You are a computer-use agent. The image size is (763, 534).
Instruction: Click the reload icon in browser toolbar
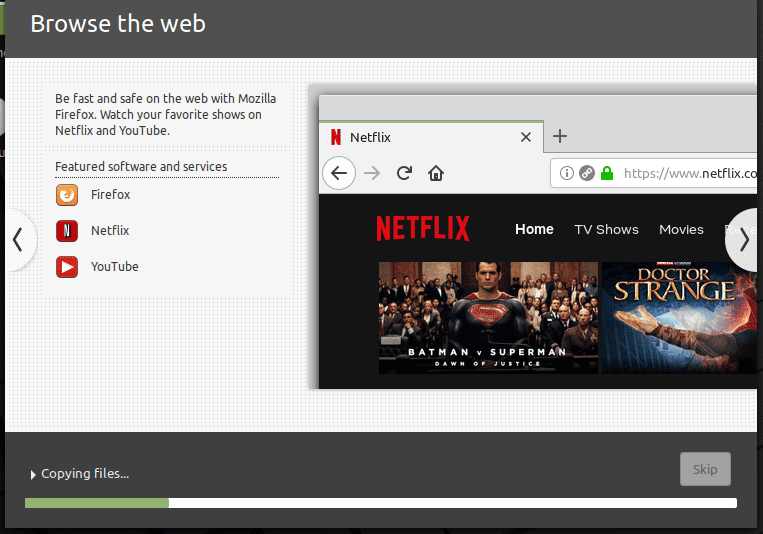coord(404,173)
